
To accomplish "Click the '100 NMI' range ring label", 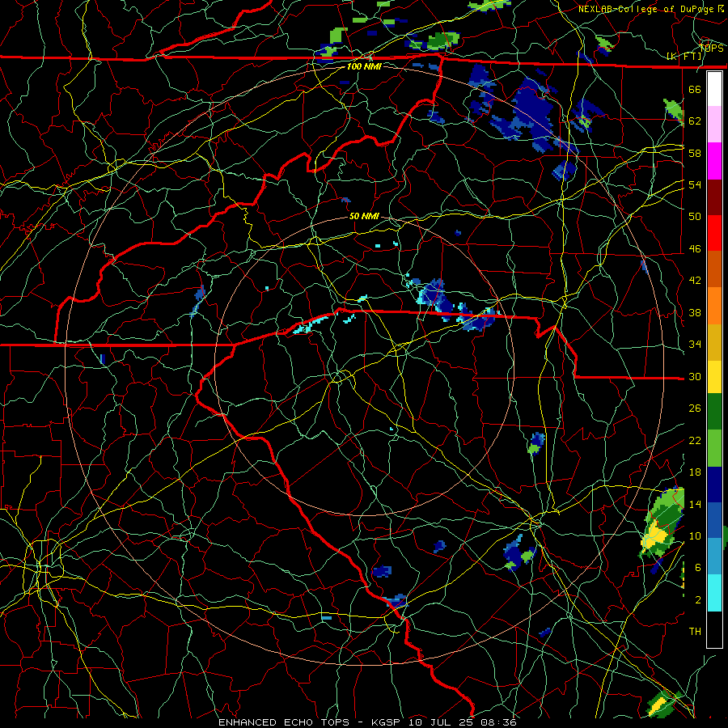I will click(x=364, y=66).
